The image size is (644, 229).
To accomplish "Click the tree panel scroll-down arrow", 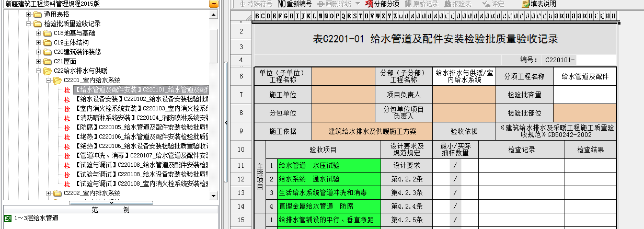I will coord(213,196).
